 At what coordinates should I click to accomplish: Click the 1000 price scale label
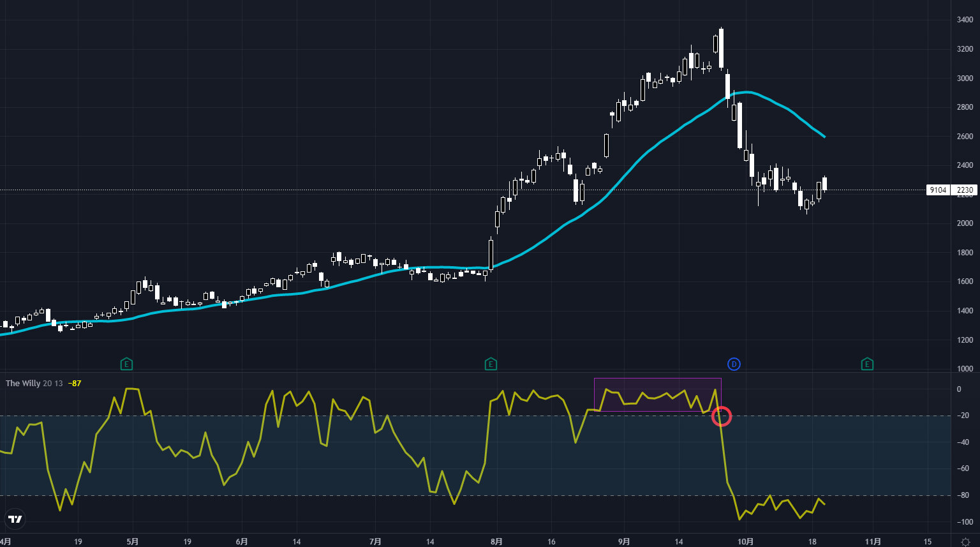click(965, 369)
